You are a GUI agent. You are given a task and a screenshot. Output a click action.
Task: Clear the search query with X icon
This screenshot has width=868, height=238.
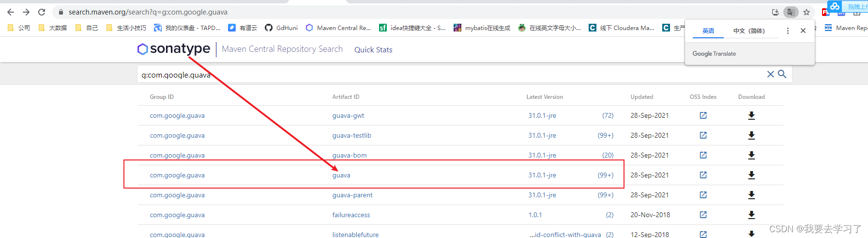pos(771,74)
